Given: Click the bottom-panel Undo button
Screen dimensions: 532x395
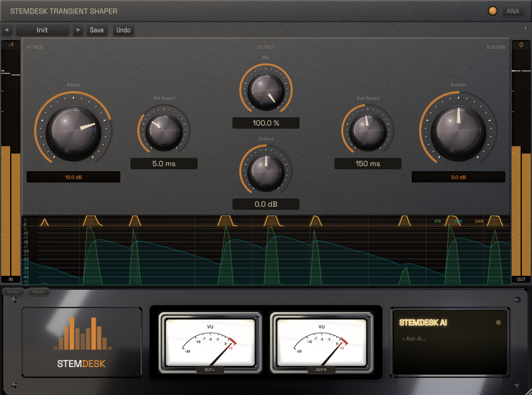Looking at the screenshot, I should [x=13, y=292].
